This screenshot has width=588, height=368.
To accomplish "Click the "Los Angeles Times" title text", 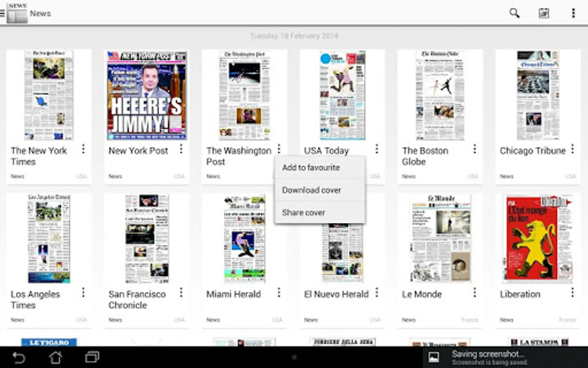I will click(x=36, y=300).
